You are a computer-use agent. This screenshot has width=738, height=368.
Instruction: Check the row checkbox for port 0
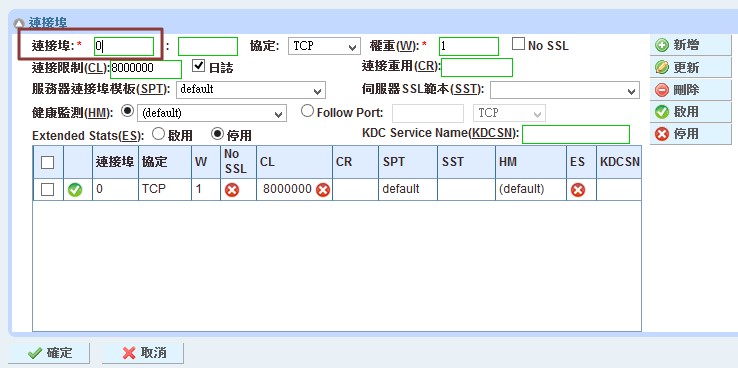(48, 190)
